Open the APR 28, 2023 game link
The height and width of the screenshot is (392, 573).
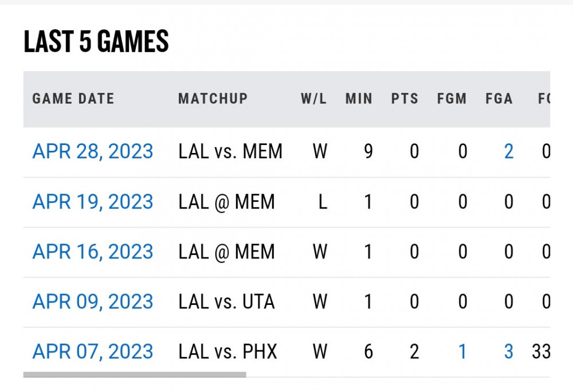pos(93,152)
